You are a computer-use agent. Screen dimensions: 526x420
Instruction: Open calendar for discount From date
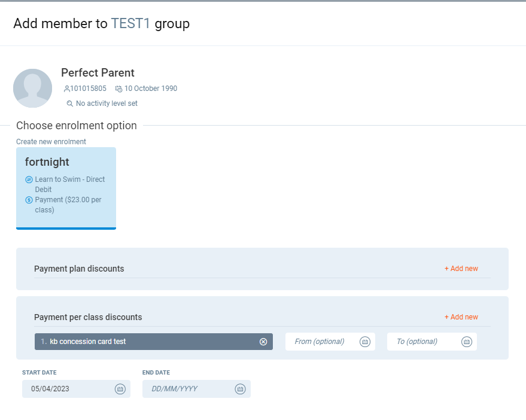tap(364, 342)
